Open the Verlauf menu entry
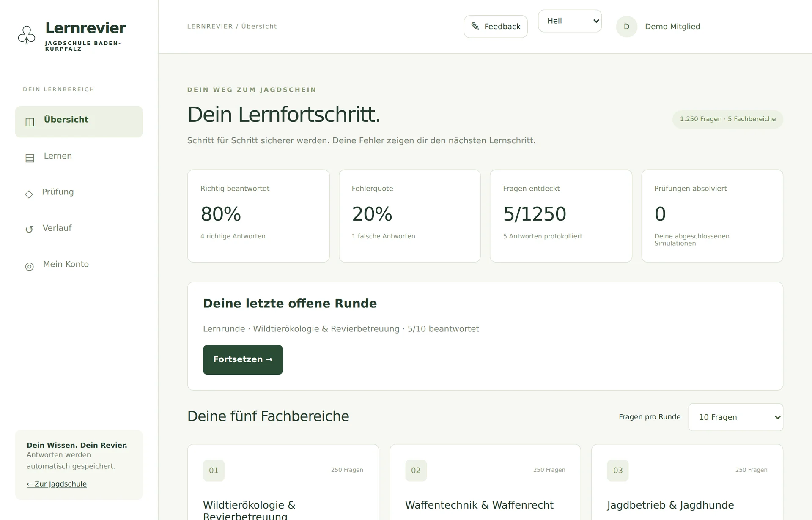Screen dimensions: 812x520 pos(79,230)
